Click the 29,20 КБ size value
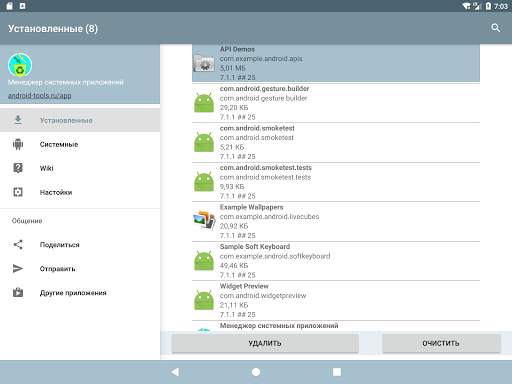The image size is (512, 384). pyautogui.click(x=234, y=108)
